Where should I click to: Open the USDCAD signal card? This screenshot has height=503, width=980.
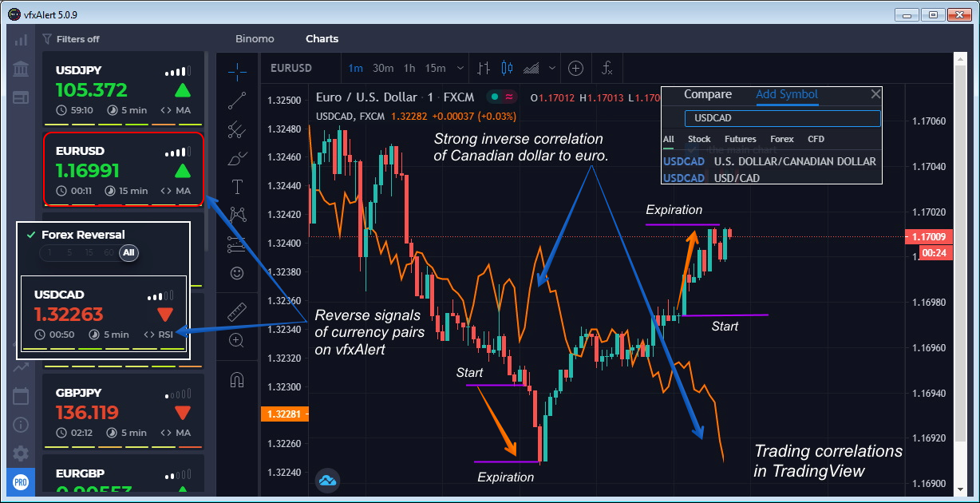(x=104, y=315)
